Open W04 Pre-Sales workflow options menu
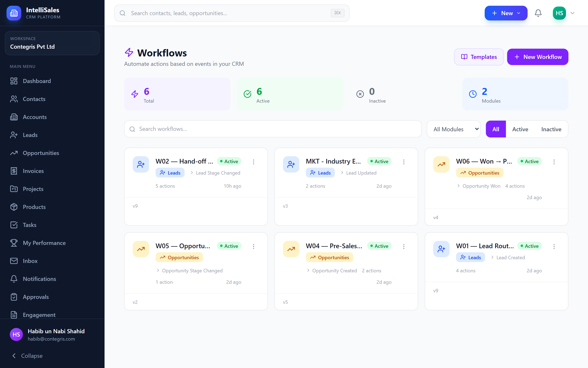The width and height of the screenshot is (588, 368). click(404, 247)
